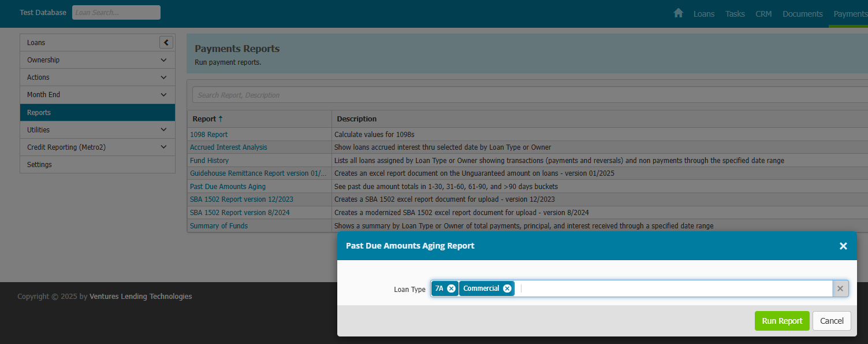Open the 1098 Report link
The height and width of the screenshot is (344, 868).
pyautogui.click(x=209, y=135)
